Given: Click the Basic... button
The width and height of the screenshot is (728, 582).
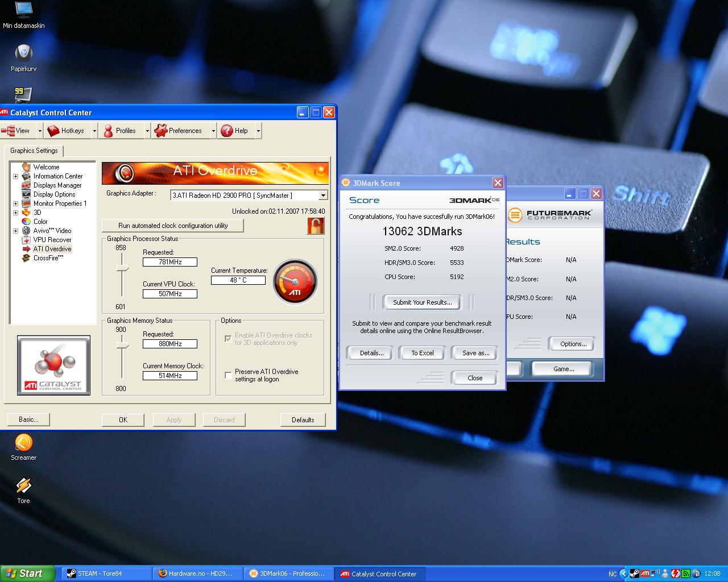Looking at the screenshot, I should pyautogui.click(x=28, y=419).
